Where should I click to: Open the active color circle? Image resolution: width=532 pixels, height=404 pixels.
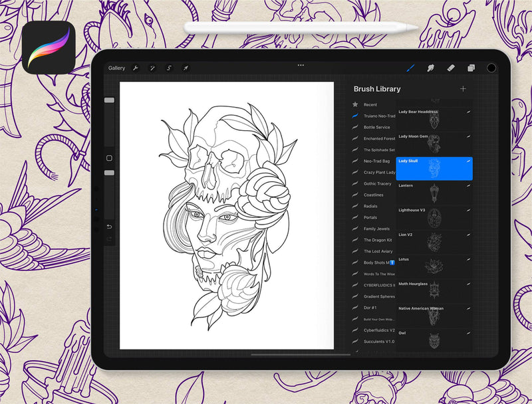click(x=491, y=68)
